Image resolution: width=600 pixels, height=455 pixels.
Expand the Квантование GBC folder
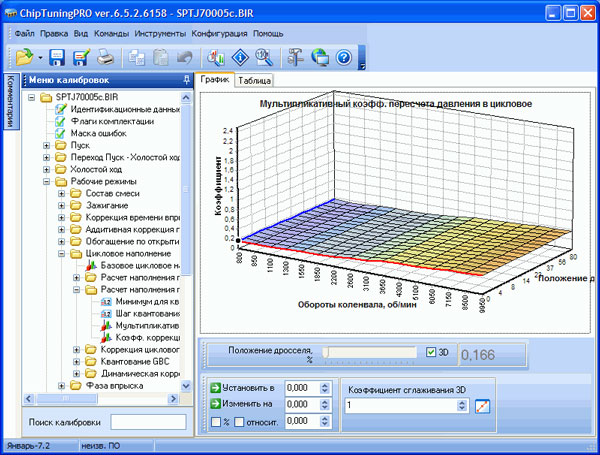pyautogui.click(x=75, y=361)
